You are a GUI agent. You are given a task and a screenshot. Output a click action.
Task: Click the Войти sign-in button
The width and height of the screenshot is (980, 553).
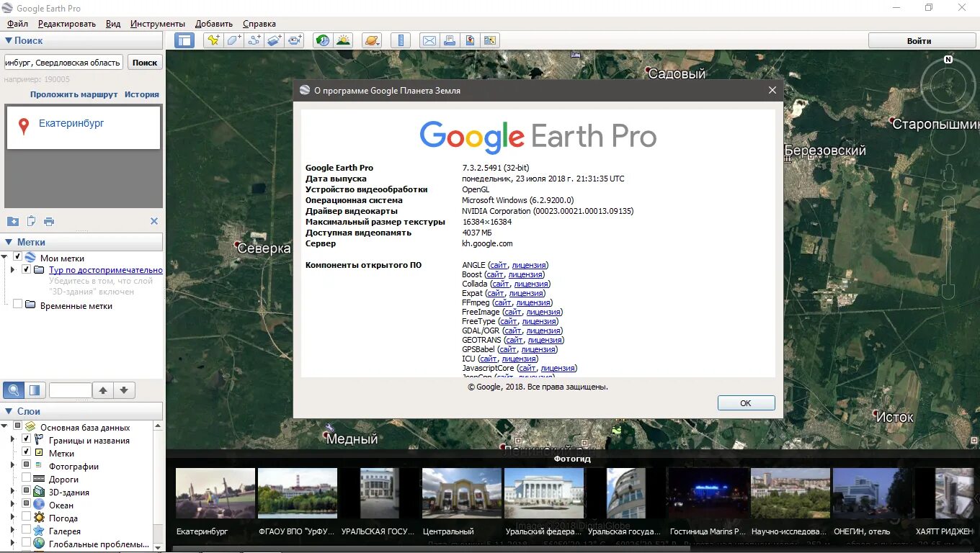[919, 40]
